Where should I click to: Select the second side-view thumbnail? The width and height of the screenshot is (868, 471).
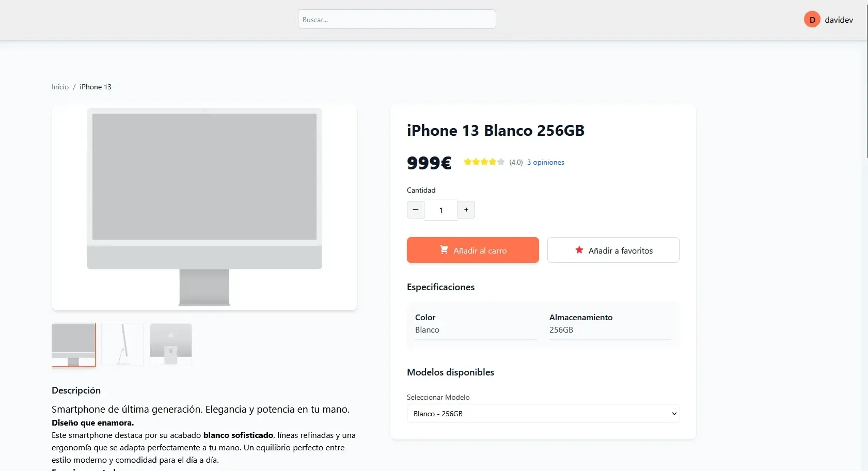(x=122, y=344)
